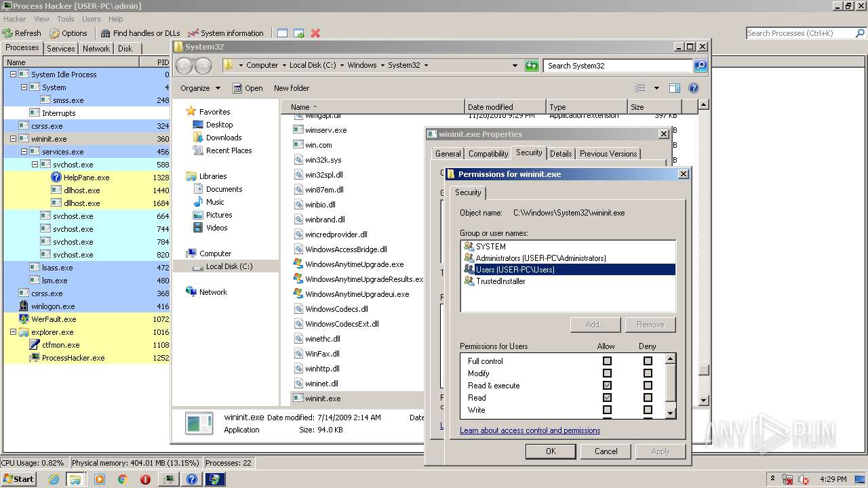The image size is (868, 488).
Task: Toggle Allow for Read permission
Action: point(607,398)
